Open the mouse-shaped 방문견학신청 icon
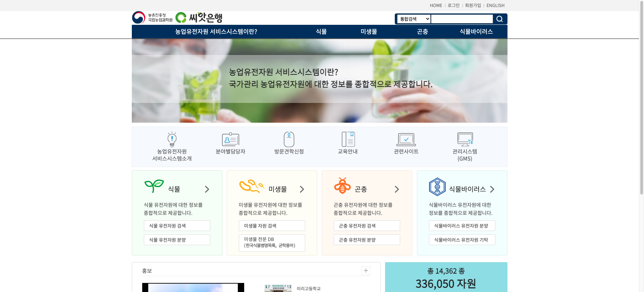 [x=289, y=139]
